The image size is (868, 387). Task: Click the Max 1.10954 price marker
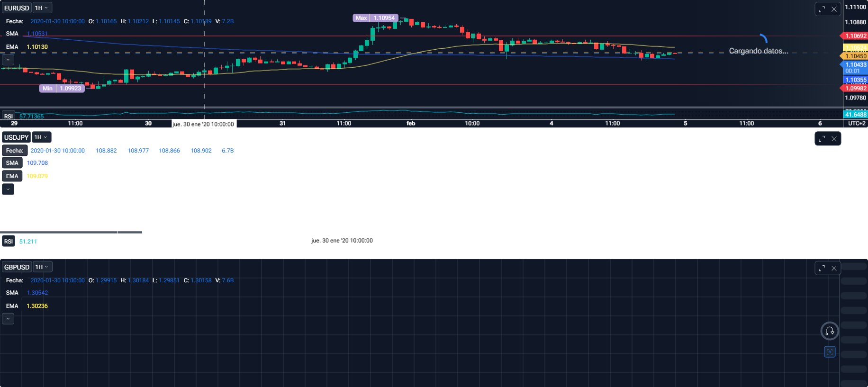pyautogui.click(x=375, y=18)
